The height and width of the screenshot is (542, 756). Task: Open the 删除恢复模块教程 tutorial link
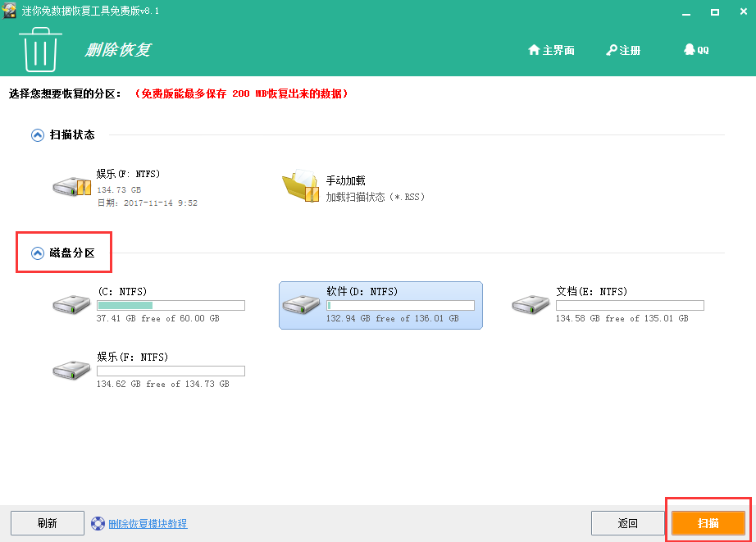[x=148, y=524]
